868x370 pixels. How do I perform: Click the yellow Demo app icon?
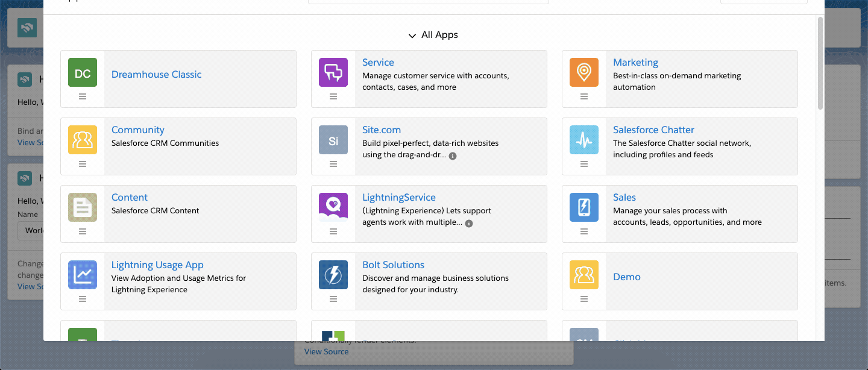pos(584,275)
